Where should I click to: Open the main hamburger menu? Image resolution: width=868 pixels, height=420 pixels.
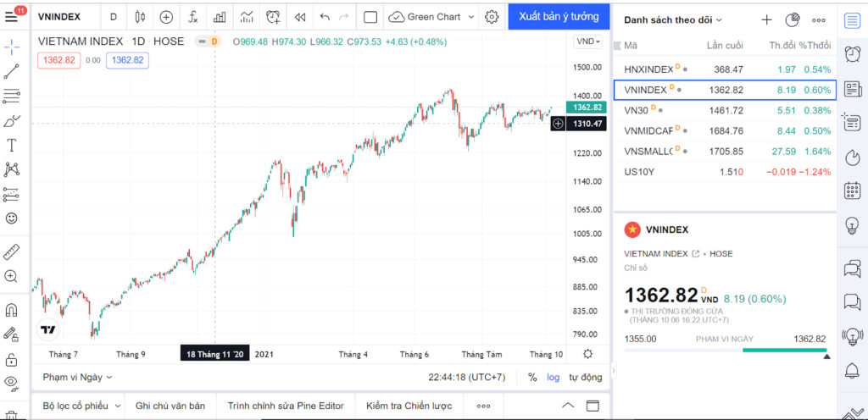12,17
